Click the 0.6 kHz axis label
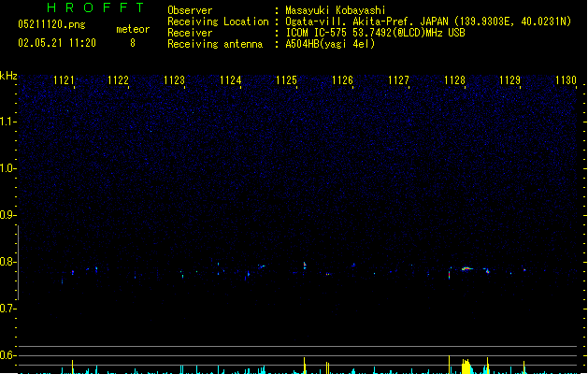Screen dimensions: 588x374 point(7,355)
